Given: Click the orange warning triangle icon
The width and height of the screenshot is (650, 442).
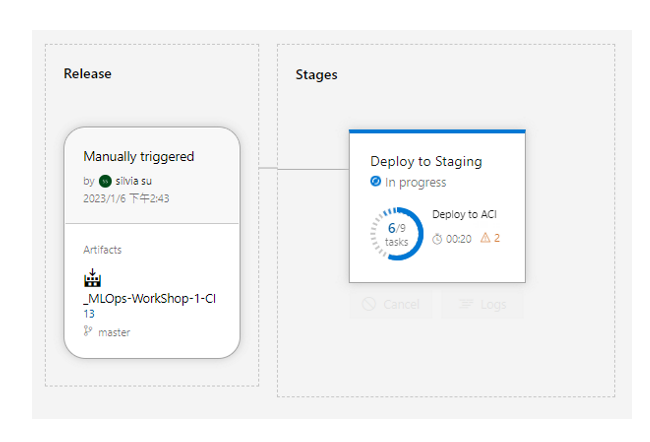Looking at the screenshot, I should click(486, 238).
